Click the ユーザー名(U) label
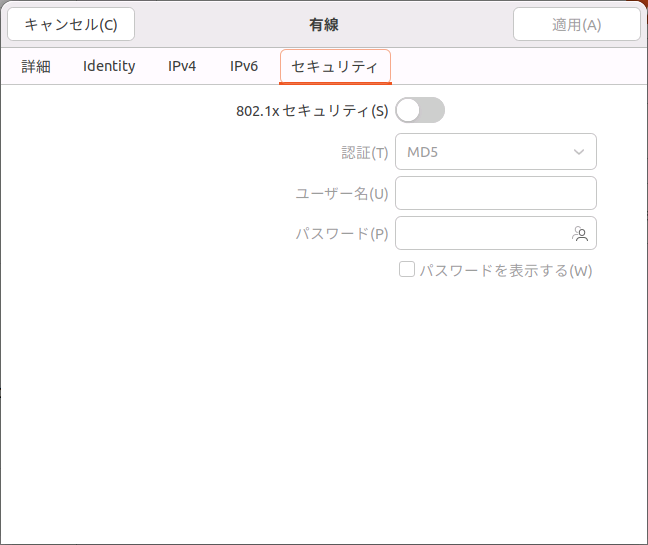Viewport: 648px width, 545px height. tap(342, 193)
